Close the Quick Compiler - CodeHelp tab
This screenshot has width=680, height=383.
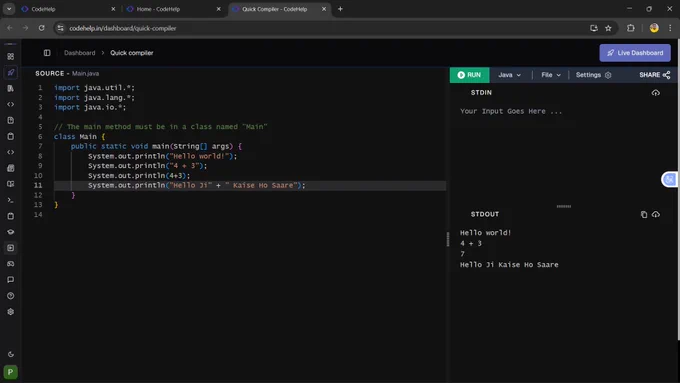pyautogui.click(x=324, y=9)
